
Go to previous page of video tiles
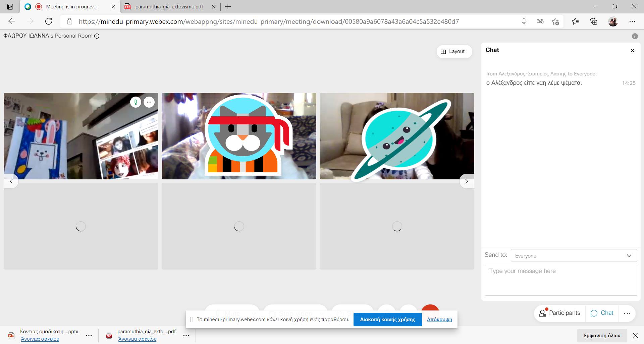point(11,181)
